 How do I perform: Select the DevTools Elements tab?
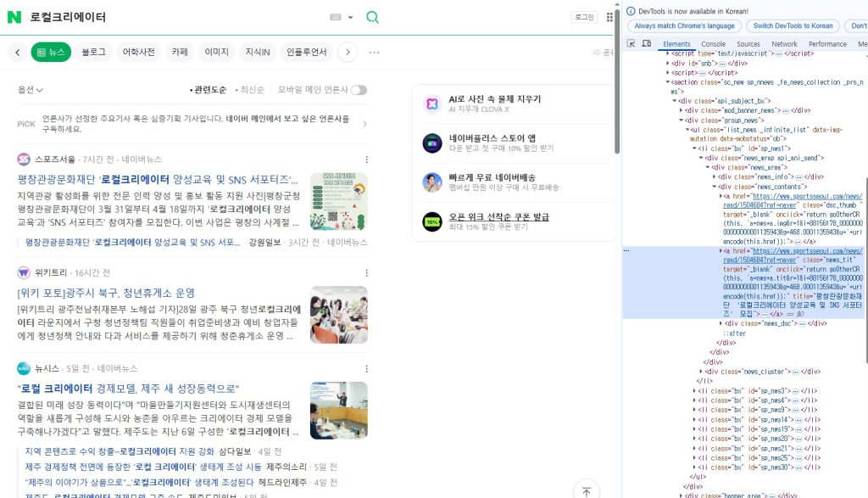point(676,44)
